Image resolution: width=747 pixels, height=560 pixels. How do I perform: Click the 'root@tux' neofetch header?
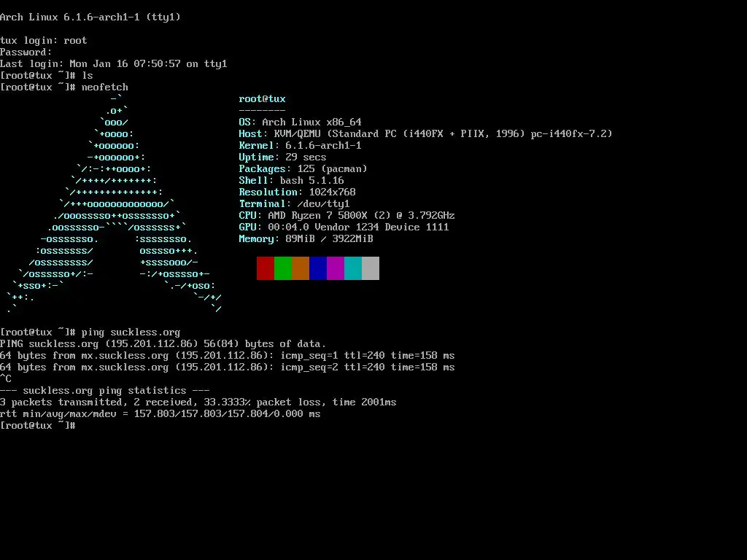(x=263, y=98)
